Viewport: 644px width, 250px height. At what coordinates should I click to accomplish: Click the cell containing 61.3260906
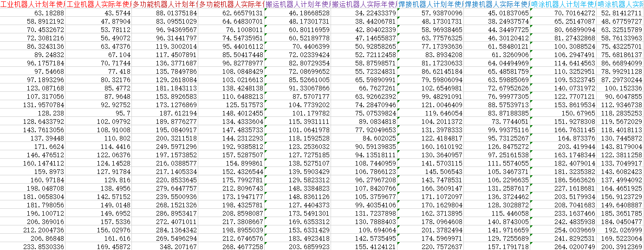(497, 54)
